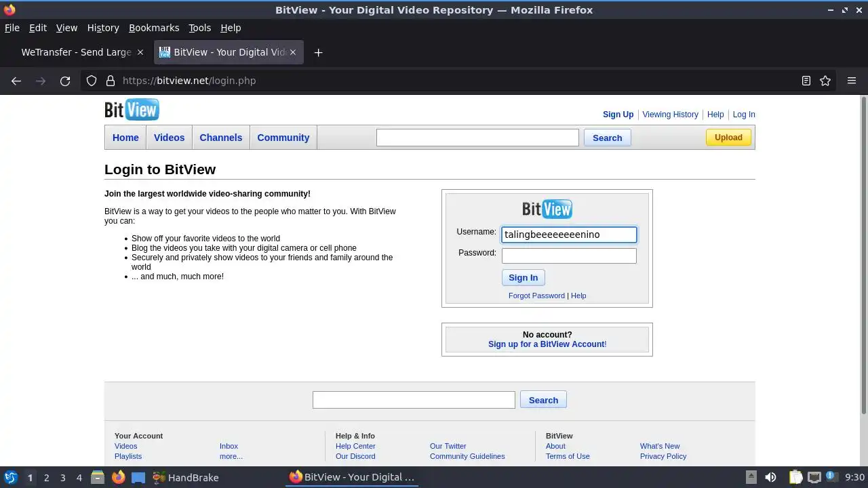Screen dimensions: 868x488
Task: Open the Bookmarks menu
Action: pos(154,28)
